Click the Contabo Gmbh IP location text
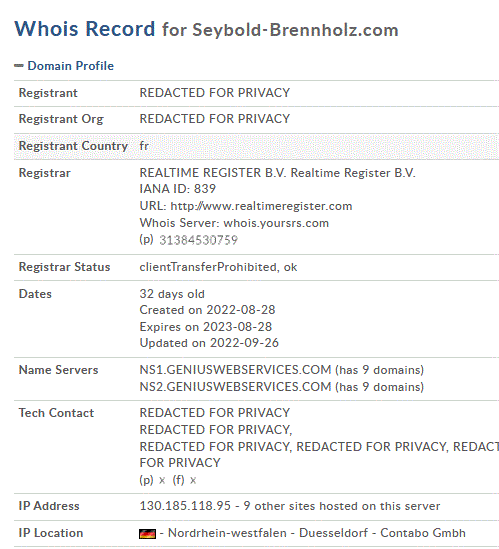This screenshot has height=549, width=499. pos(423,533)
